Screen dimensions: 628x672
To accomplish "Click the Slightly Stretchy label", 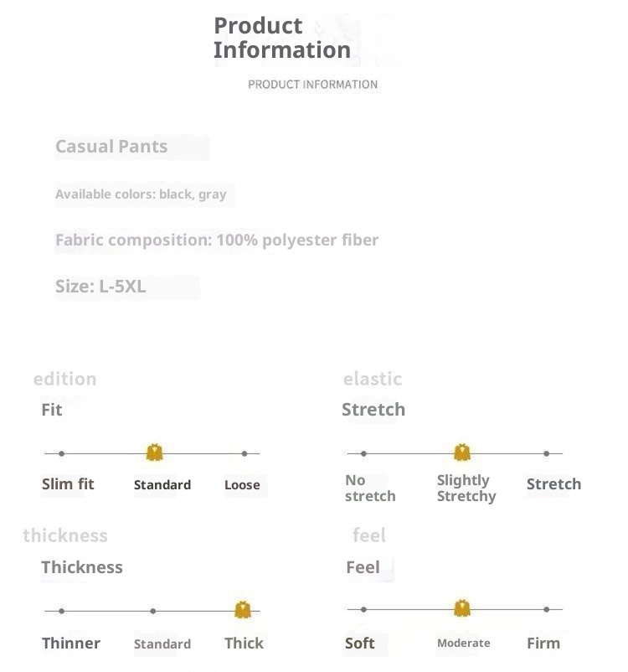I will pos(466,488).
